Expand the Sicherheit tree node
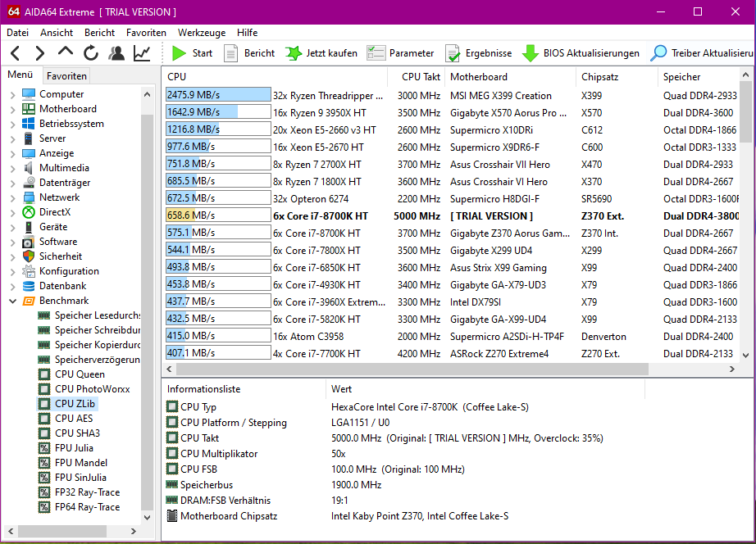 tap(12, 256)
